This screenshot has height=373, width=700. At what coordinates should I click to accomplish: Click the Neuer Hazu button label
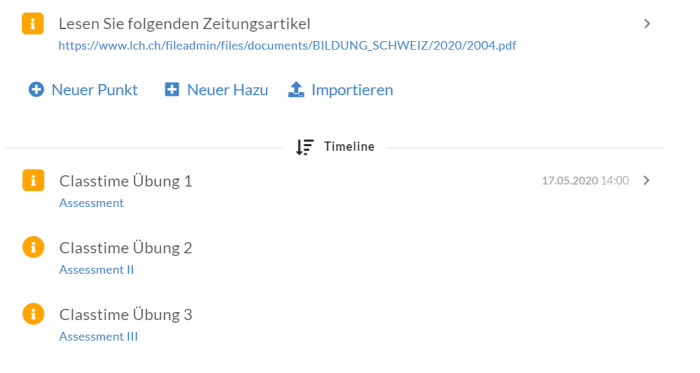(x=227, y=90)
